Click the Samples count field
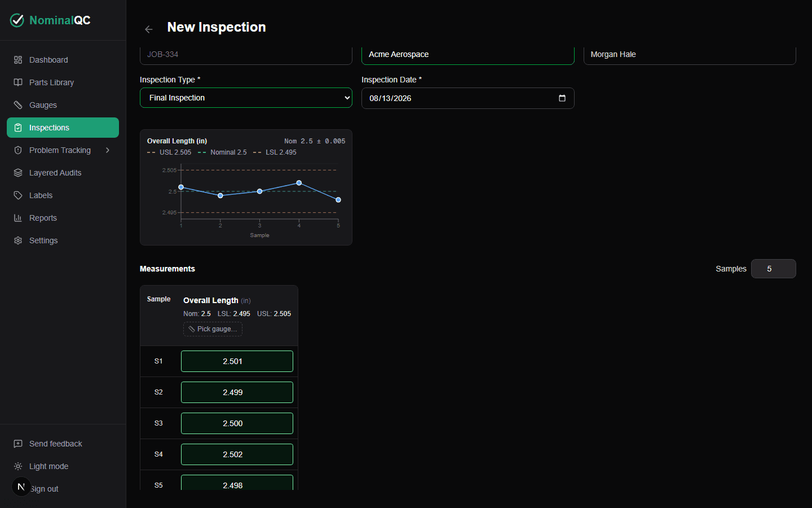This screenshot has width=812, height=508. [773, 269]
